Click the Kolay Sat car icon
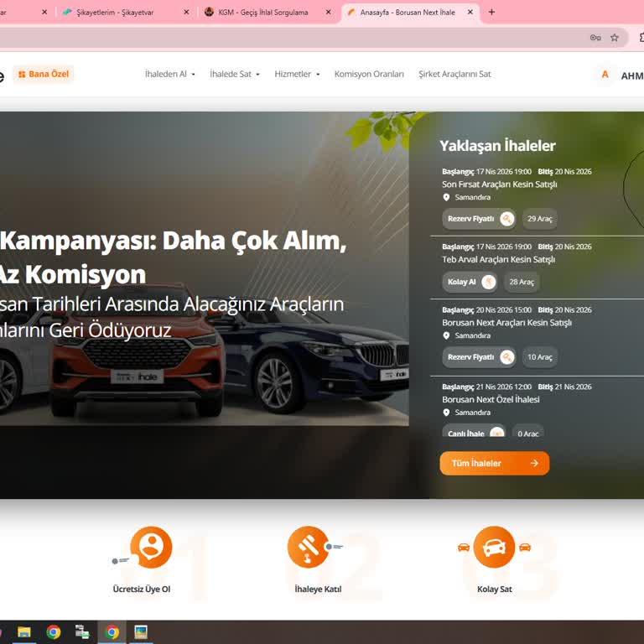The image size is (644, 644). coord(494,548)
